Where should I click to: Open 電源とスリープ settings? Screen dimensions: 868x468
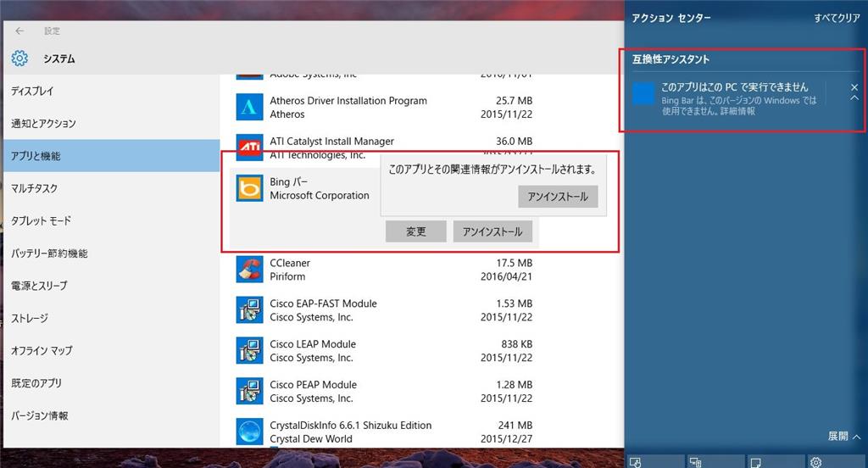pyautogui.click(x=111, y=286)
